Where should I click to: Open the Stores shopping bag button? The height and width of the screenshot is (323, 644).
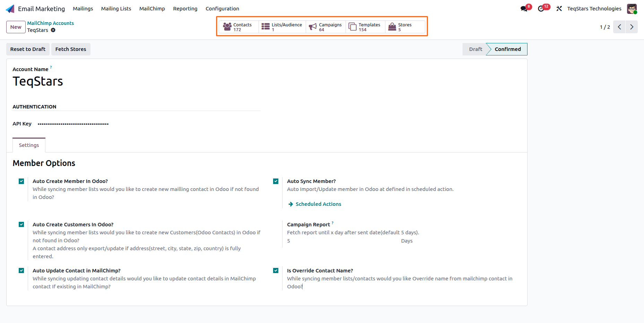[405, 27]
